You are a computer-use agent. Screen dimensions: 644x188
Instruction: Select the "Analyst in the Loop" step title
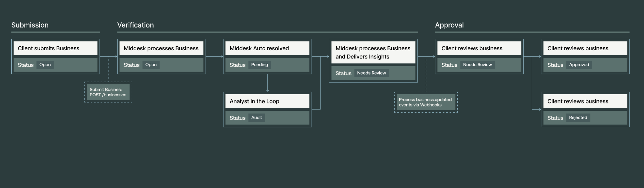coord(254,101)
